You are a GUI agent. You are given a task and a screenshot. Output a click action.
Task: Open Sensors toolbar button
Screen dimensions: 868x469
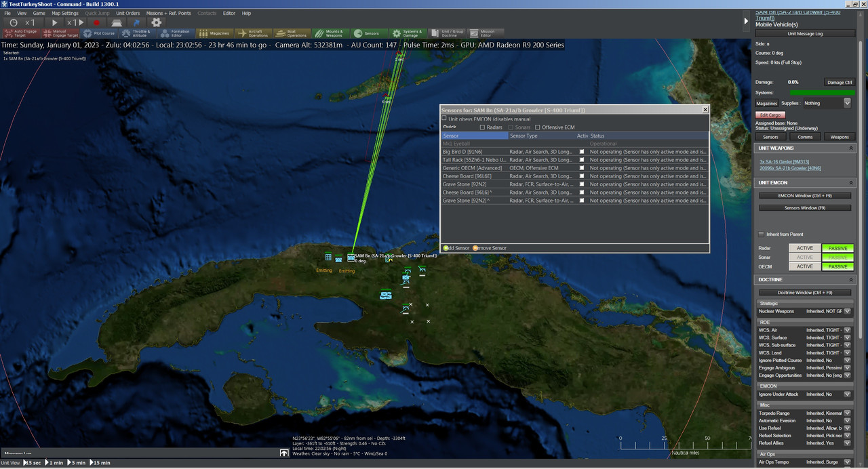tap(370, 33)
